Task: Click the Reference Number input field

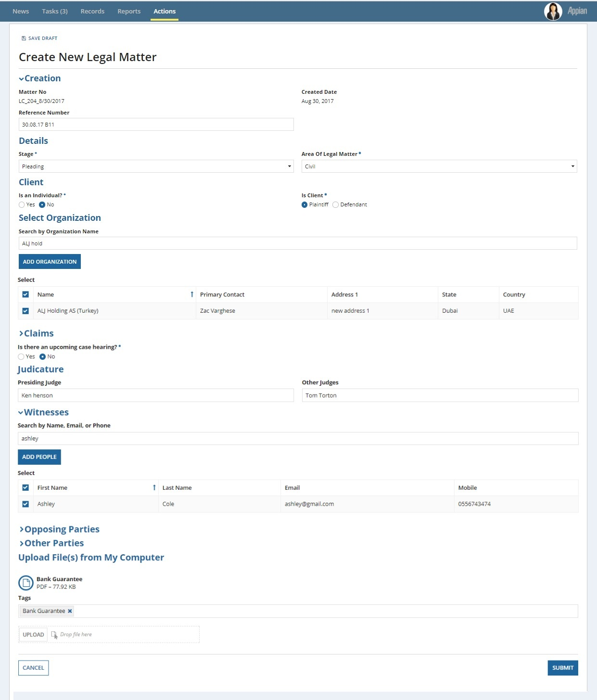Action: coord(156,125)
